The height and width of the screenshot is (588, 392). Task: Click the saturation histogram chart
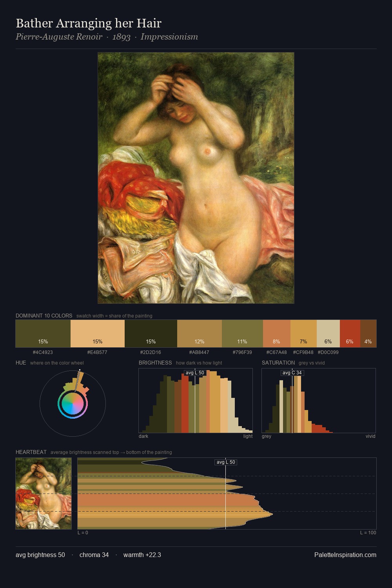pyautogui.click(x=319, y=401)
